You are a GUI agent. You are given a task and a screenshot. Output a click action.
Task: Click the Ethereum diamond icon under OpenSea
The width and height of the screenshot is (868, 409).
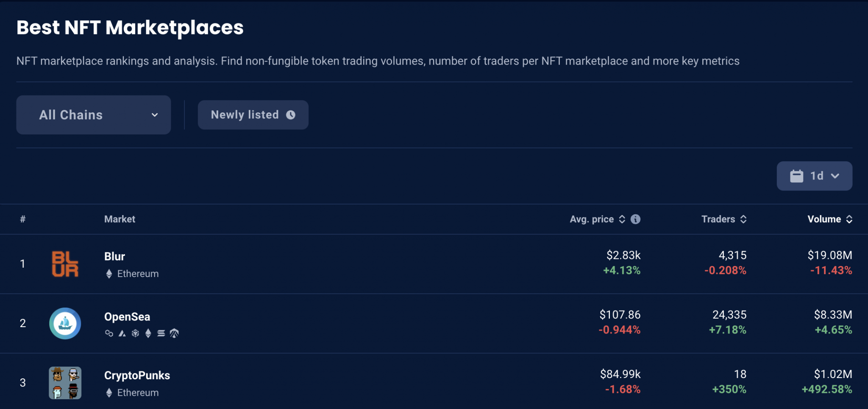click(148, 333)
